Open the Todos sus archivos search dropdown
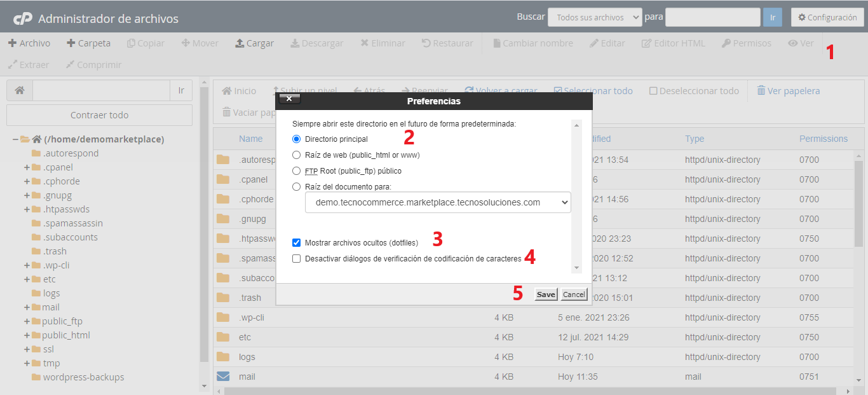The height and width of the screenshot is (395, 868). click(x=595, y=18)
